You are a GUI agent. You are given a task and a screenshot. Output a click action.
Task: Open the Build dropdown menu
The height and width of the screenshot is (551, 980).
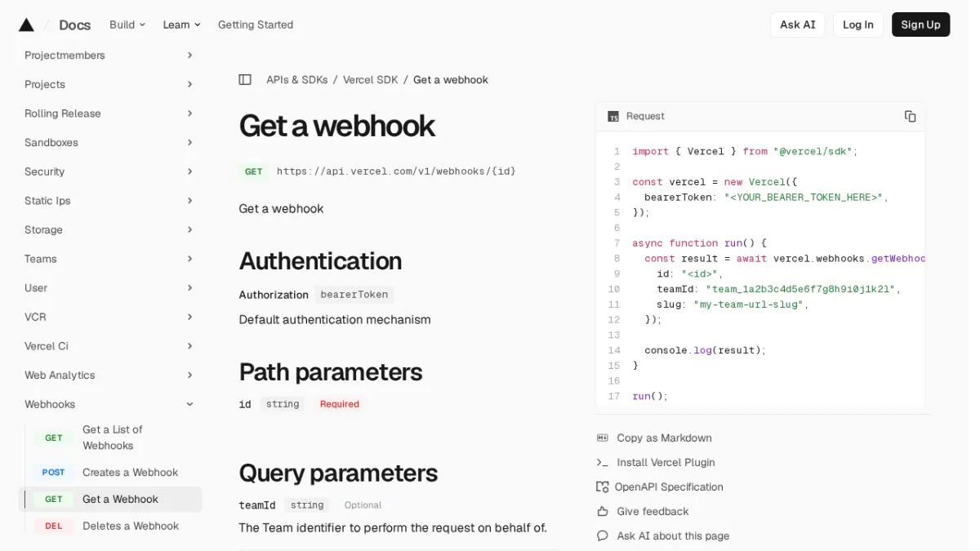coord(127,24)
